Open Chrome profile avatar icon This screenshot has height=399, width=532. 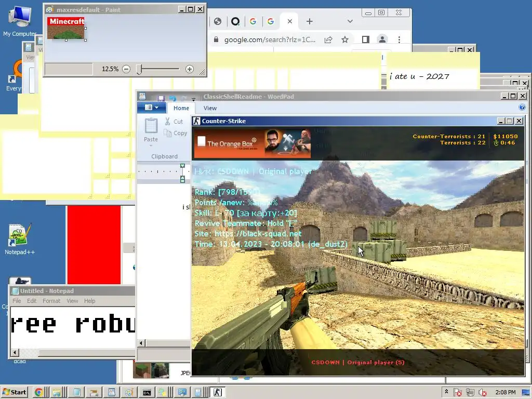pos(382,39)
